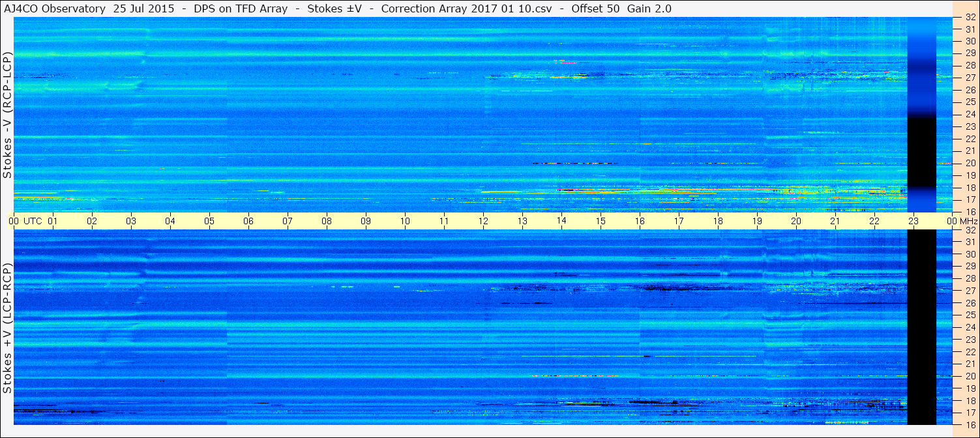This screenshot has height=438, width=980.
Task: Click 26 MHz label in Stokes -V panel
Action: click(970, 89)
